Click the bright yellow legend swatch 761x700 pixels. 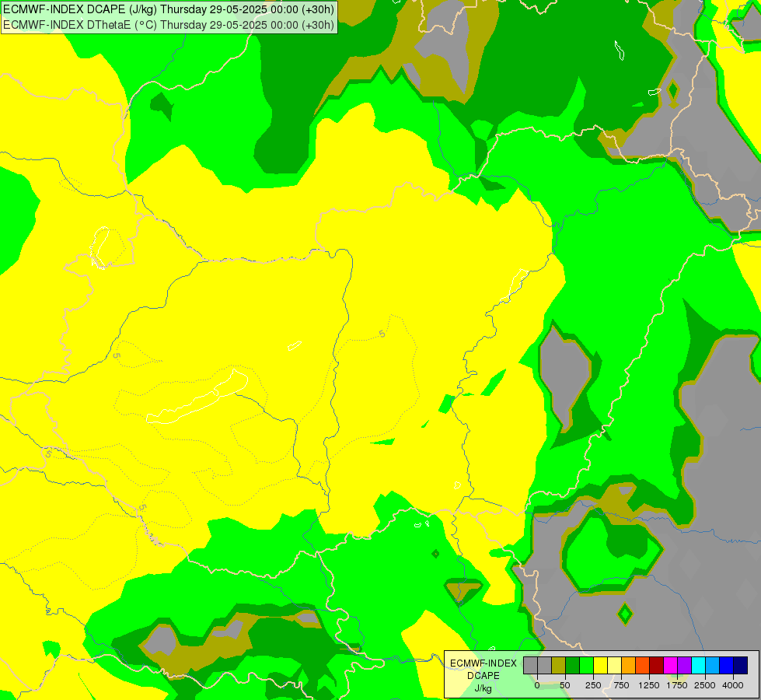(x=600, y=665)
